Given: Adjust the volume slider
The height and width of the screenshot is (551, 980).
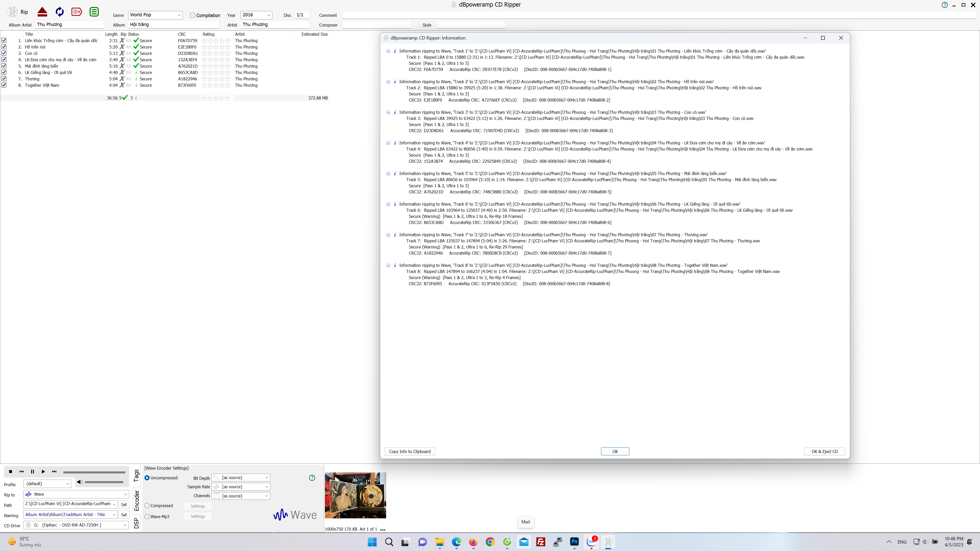Looking at the screenshot, I should point(104,482).
